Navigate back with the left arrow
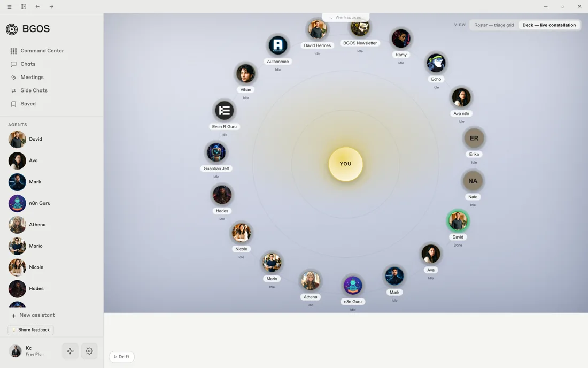The width and height of the screenshot is (588, 368). pyautogui.click(x=37, y=6)
